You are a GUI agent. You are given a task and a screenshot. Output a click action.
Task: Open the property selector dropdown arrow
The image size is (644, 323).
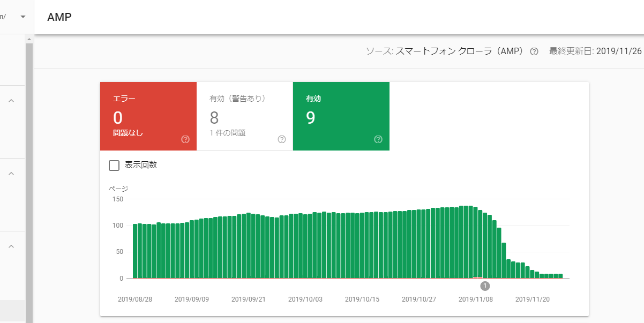point(23,17)
